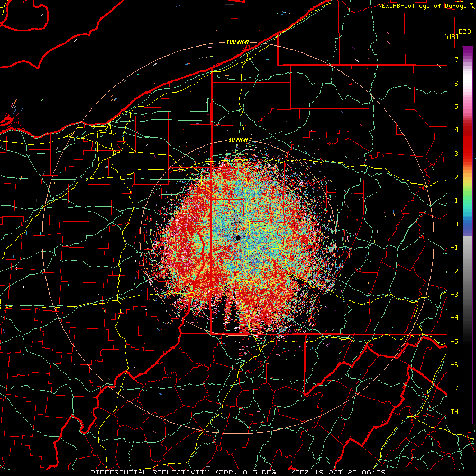Click the DZD product label

coord(464,32)
